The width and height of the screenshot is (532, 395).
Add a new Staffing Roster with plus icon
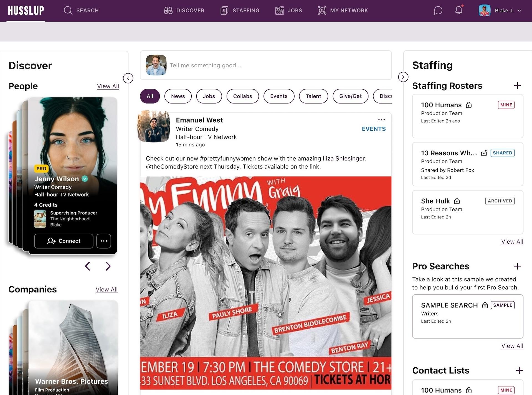[517, 86]
